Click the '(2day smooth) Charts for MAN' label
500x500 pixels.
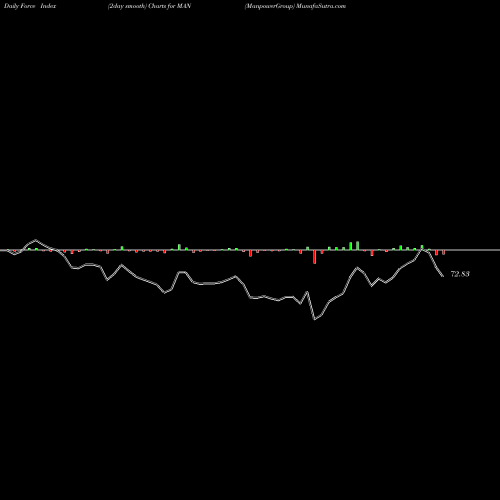pos(149,6)
